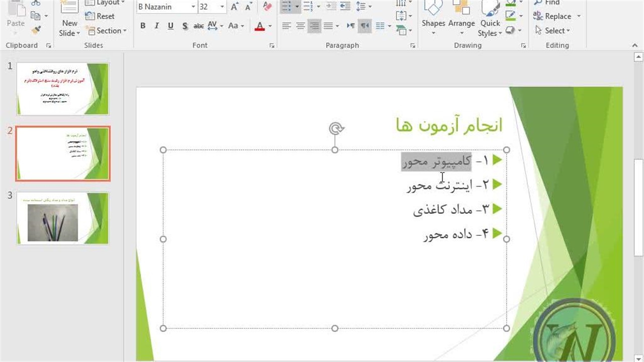Image resolution: width=644 pixels, height=362 pixels.
Task: Click the Reset slide button
Action: (x=100, y=16)
